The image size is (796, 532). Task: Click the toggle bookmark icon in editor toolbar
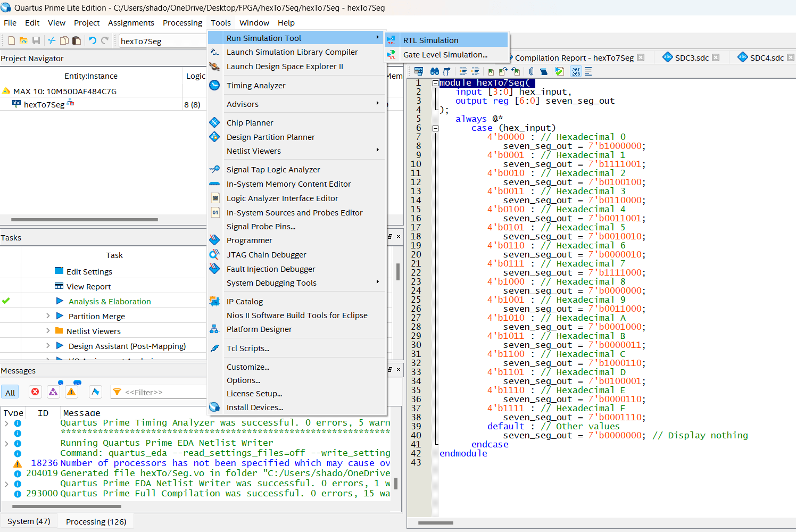(491, 71)
